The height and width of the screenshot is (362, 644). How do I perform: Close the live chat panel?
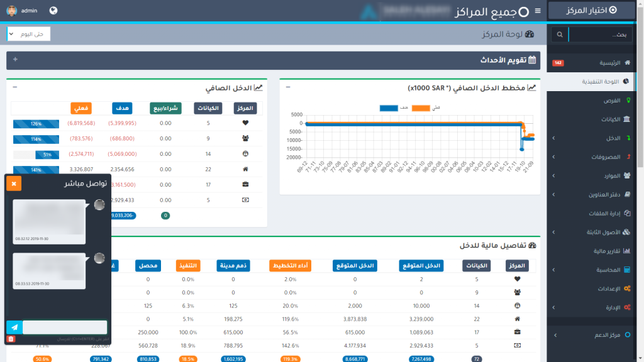14,184
